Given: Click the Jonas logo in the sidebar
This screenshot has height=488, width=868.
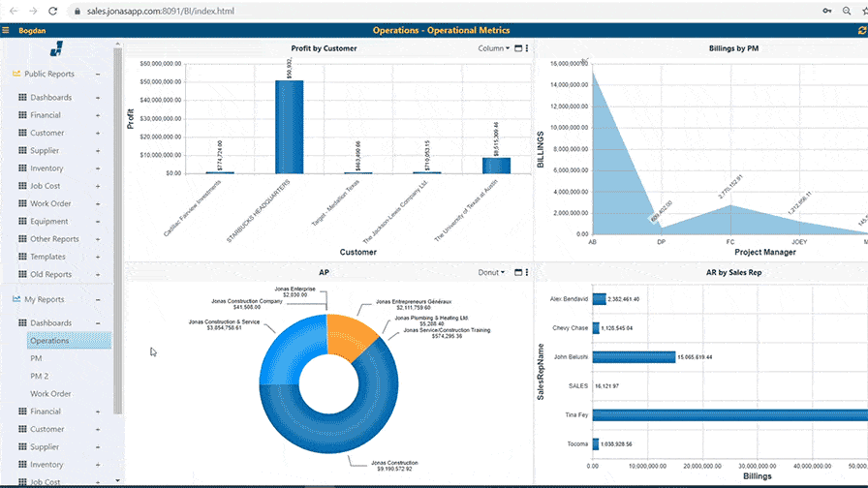Looking at the screenshot, I should click(x=56, y=48).
